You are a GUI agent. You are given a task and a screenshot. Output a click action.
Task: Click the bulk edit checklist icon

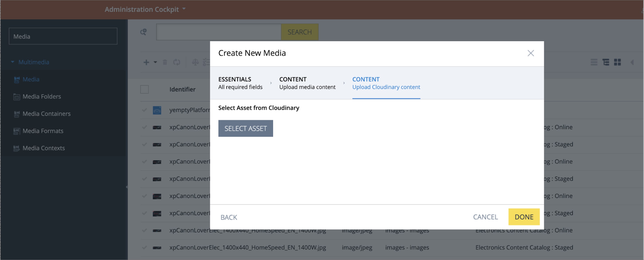[206, 62]
